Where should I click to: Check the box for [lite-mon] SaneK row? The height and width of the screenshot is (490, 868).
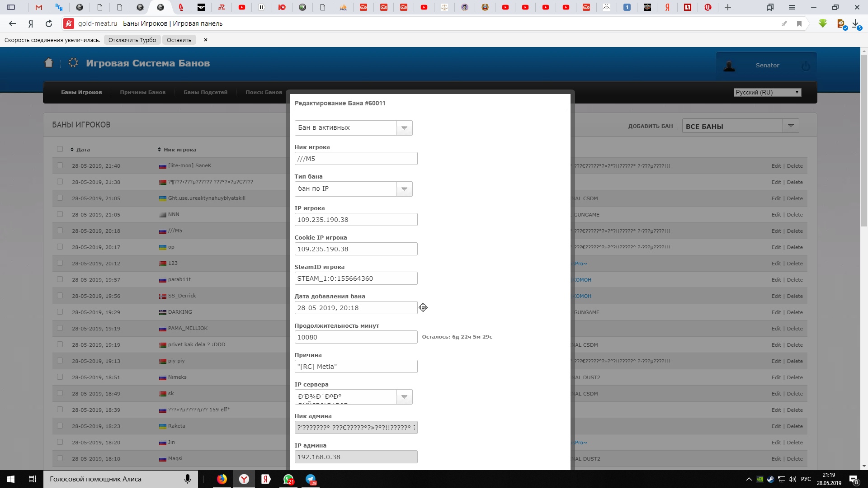point(60,165)
